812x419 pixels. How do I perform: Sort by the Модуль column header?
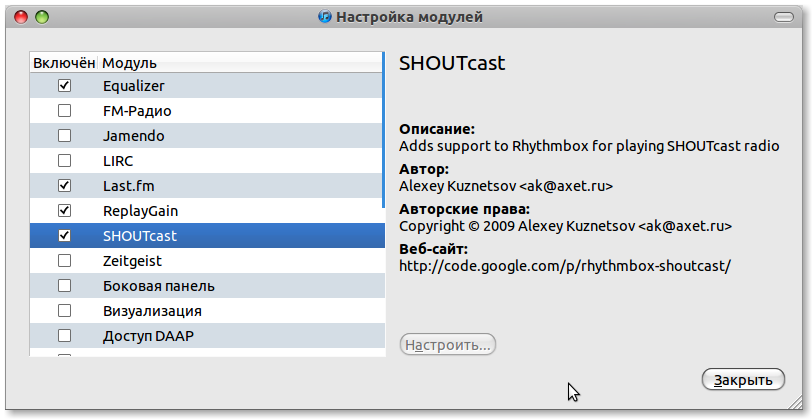tap(240, 63)
